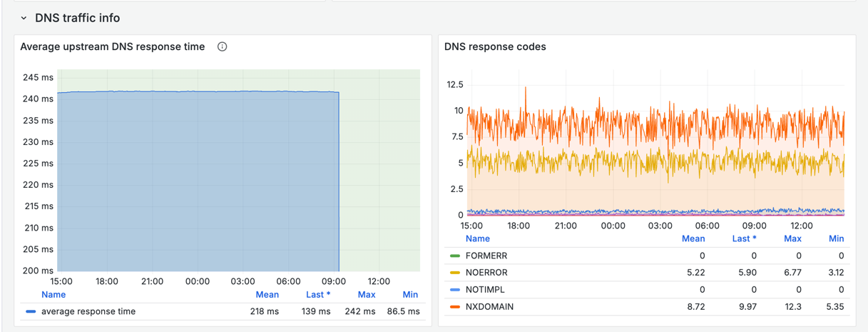The image size is (868, 332).
Task: Click inside the blue response time graph area
Action: [x=198, y=182]
